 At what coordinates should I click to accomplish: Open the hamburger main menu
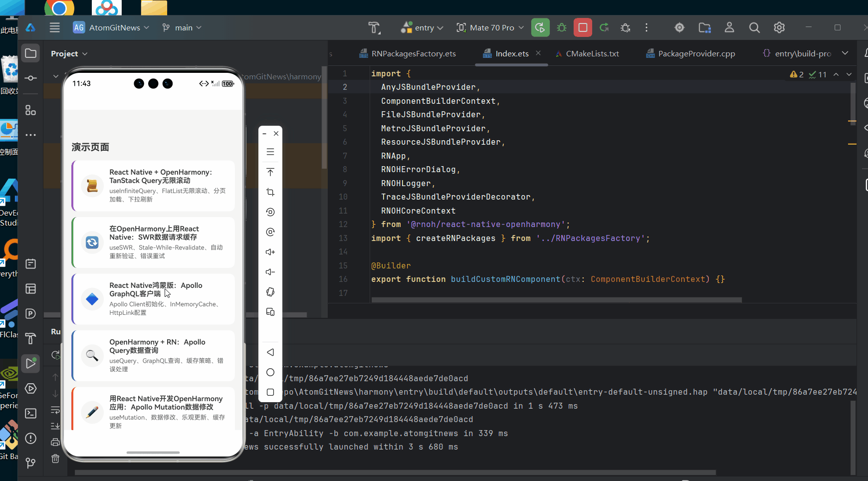(x=55, y=27)
